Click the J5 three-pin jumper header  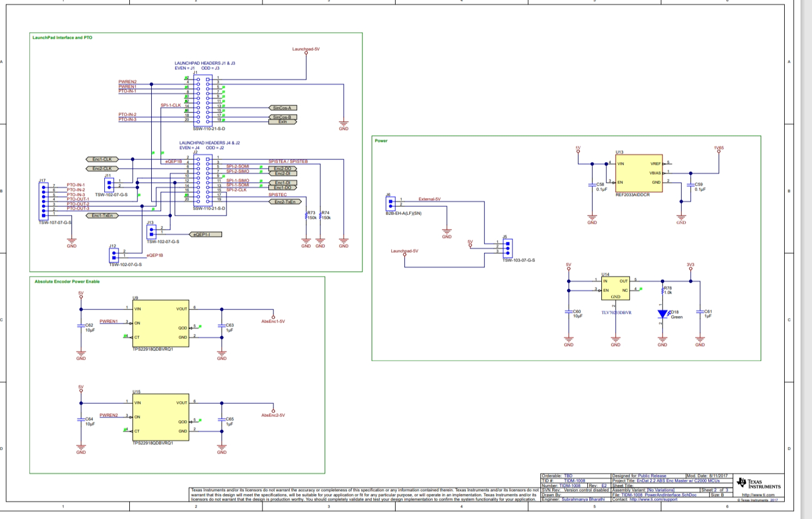coord(507,248)
